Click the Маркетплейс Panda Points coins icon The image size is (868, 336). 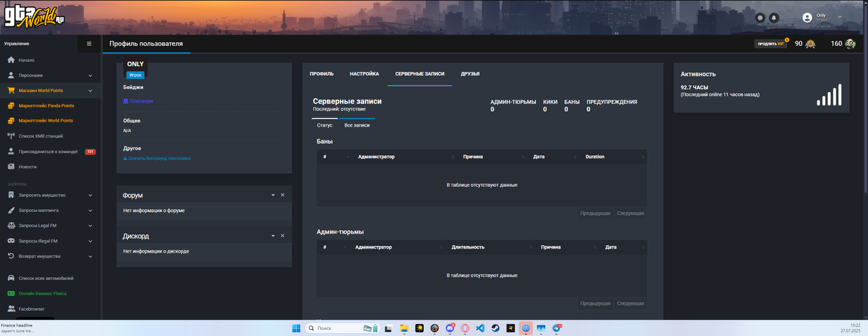coord(11,106)
